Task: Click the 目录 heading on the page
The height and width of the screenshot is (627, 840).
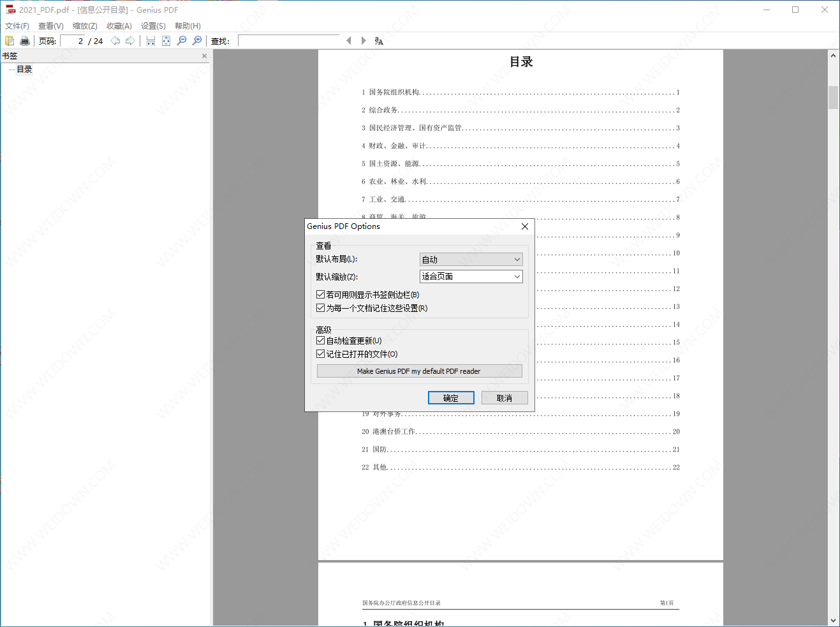Action: point(521,62)
